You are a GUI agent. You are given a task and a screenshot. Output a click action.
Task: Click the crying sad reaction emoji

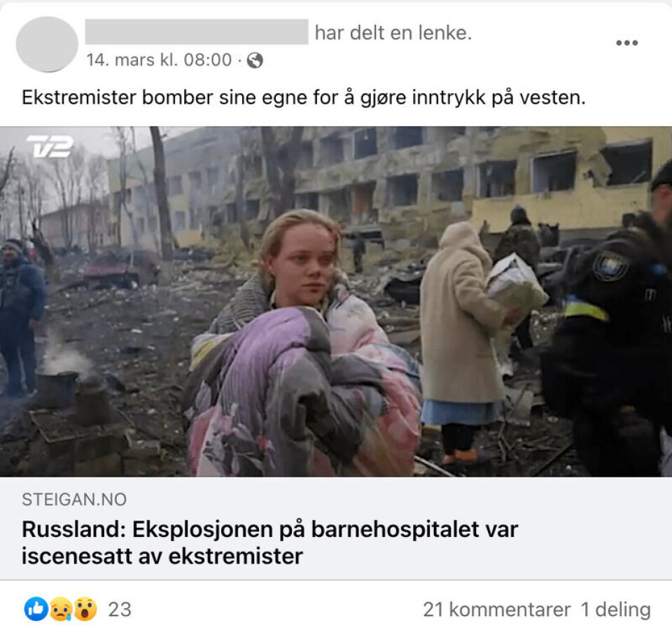click(62, 609)
